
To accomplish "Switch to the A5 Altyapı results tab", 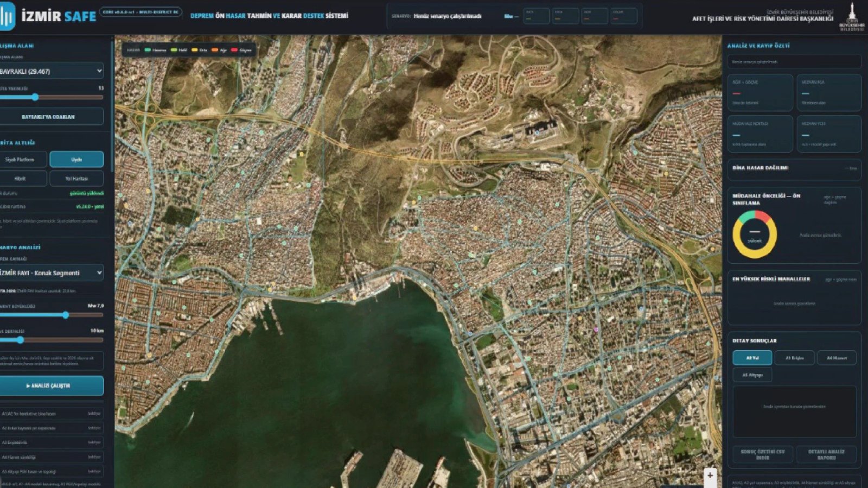I will click(x=752, y=375).
